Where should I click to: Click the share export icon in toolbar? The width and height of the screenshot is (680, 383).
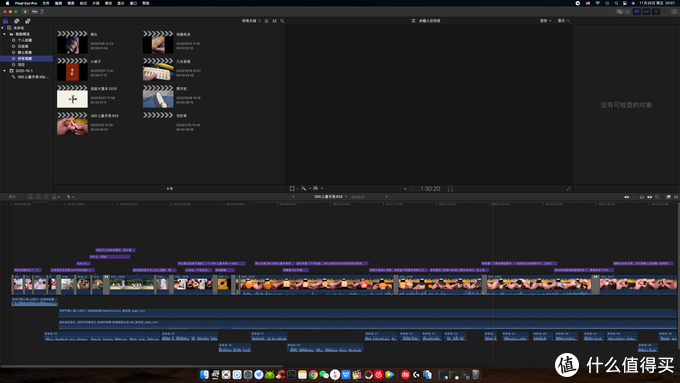point(674,12)
